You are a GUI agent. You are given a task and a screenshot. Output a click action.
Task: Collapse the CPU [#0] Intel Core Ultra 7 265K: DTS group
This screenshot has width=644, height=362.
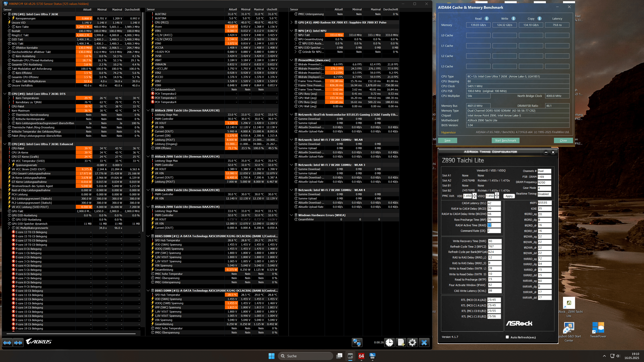click(5, 94)
